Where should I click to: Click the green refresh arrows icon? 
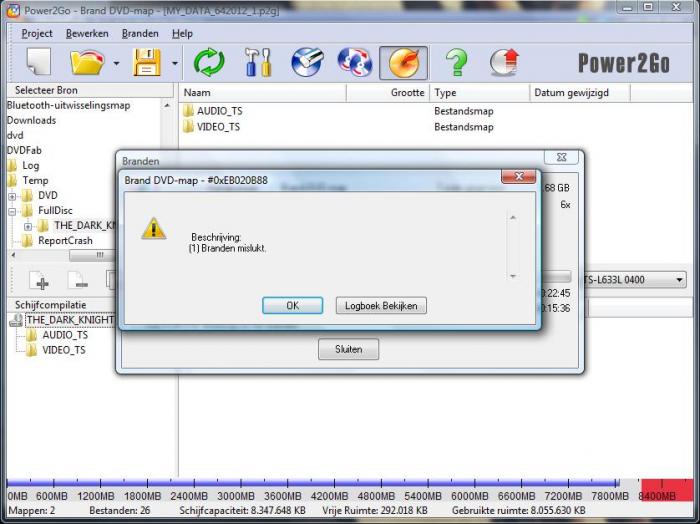coord(209,62)
